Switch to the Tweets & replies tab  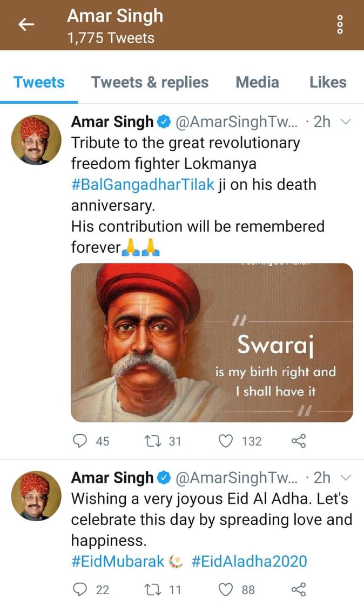150,82
